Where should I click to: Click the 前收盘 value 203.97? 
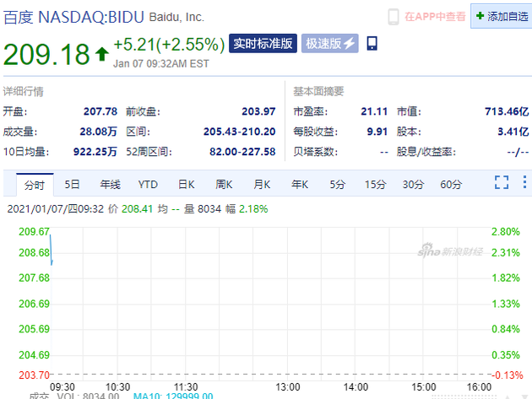coord(258,111)
